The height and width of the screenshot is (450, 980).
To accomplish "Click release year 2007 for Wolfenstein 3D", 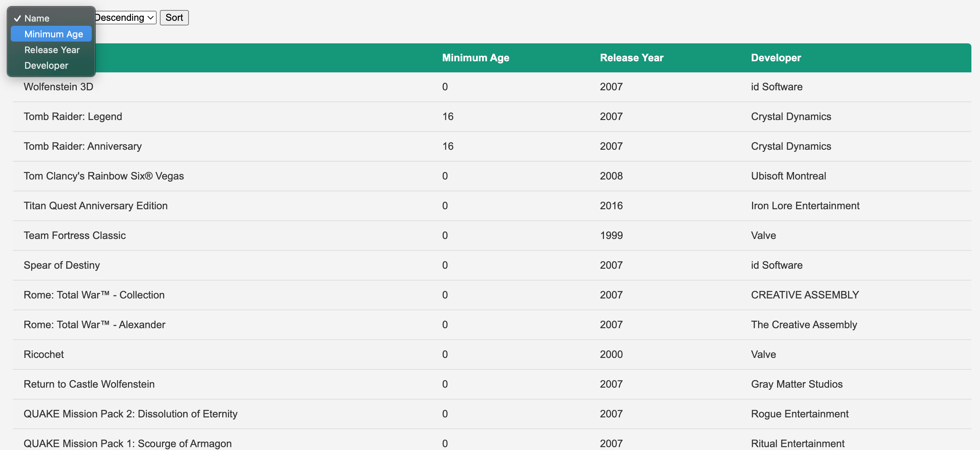I will 611,87.
